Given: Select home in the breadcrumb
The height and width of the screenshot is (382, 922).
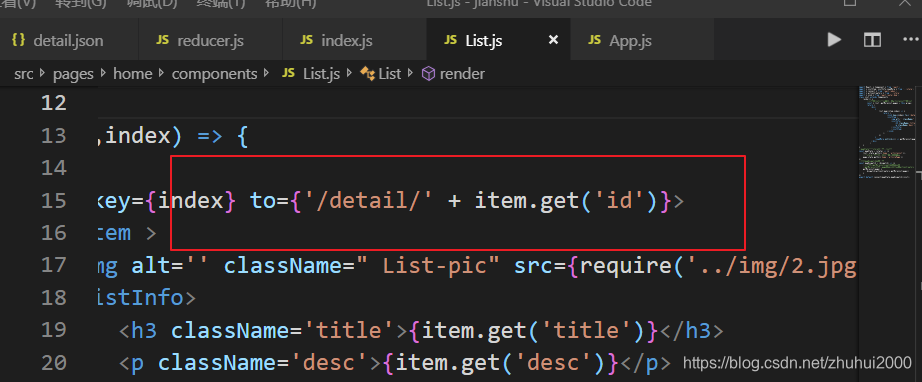Looking at the screenshot, I should [x=132, y=73].
